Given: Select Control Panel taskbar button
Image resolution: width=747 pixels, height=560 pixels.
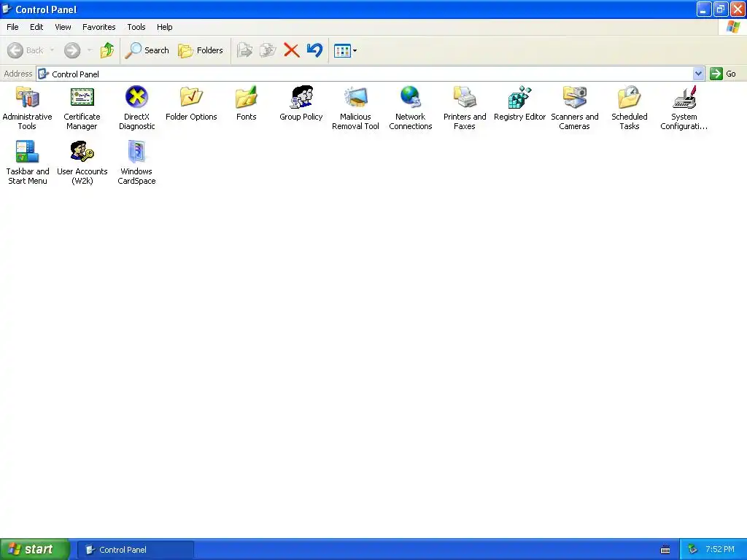Looking at the screenshot, I should (x=136, y=550).
